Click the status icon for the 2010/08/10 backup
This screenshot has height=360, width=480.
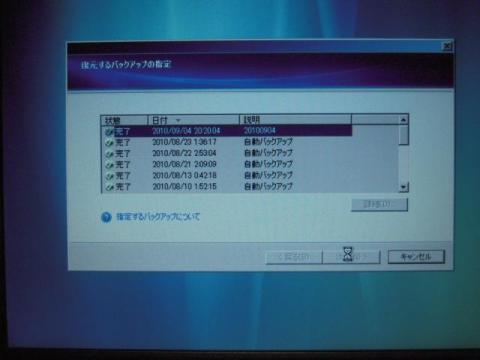click(x=109, y=187)
